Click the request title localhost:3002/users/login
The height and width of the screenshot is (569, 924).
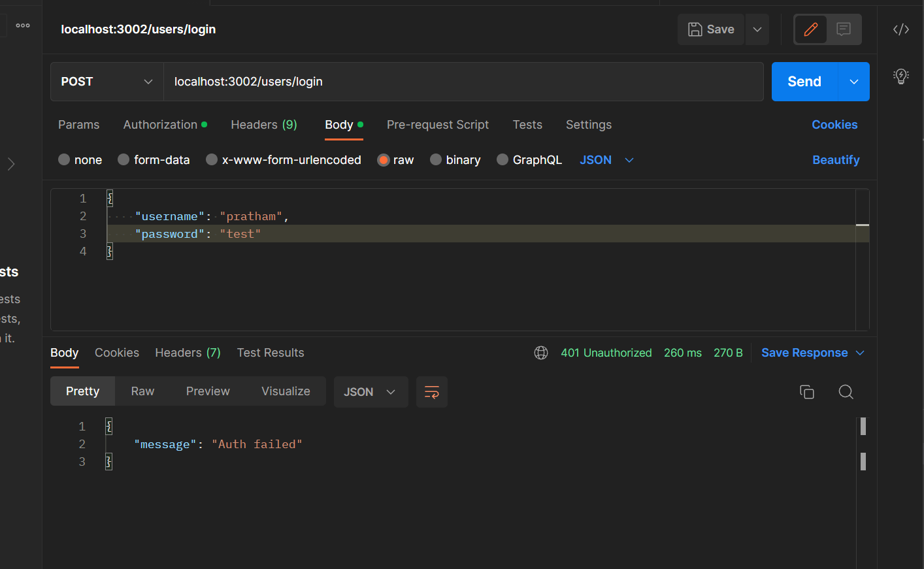[139, 29]
